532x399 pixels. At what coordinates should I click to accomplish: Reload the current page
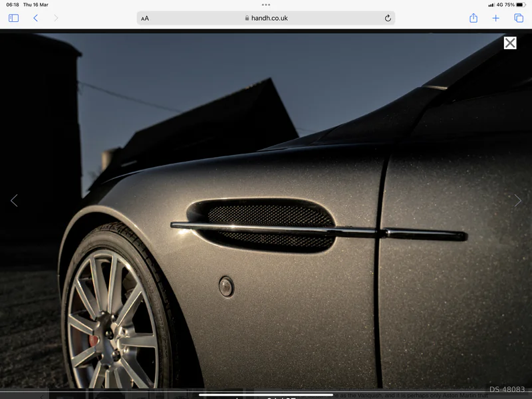(x=388, y=19)
